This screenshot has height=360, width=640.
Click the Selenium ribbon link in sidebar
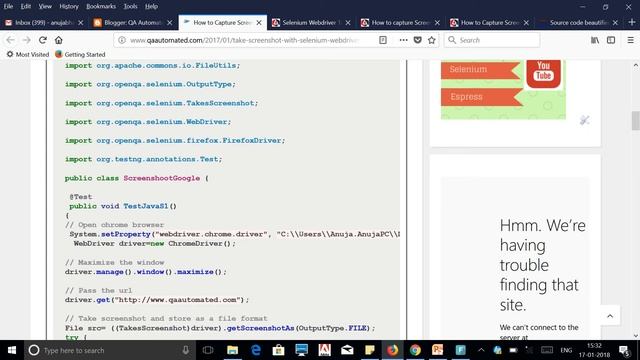[480, 69]
